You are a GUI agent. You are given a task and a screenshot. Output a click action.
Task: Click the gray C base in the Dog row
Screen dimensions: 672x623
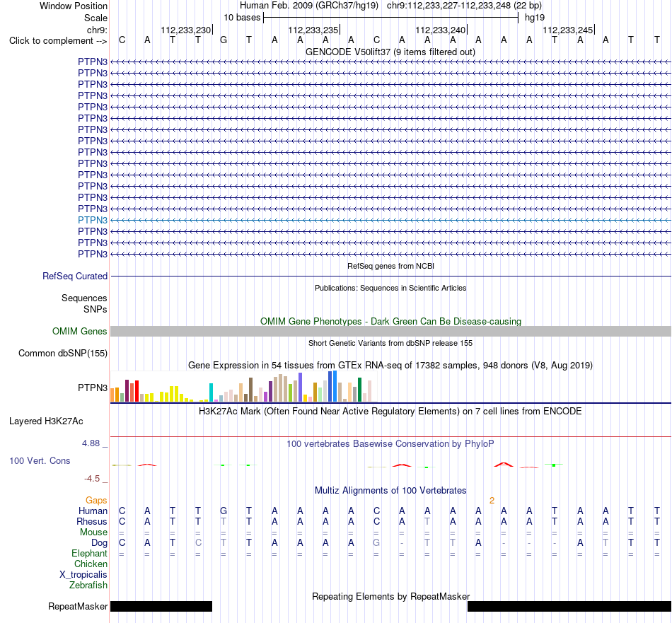(198, 543)
